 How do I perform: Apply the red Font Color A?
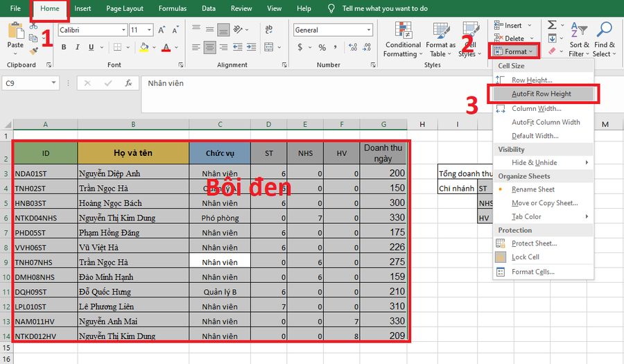(x=166, y=47)
